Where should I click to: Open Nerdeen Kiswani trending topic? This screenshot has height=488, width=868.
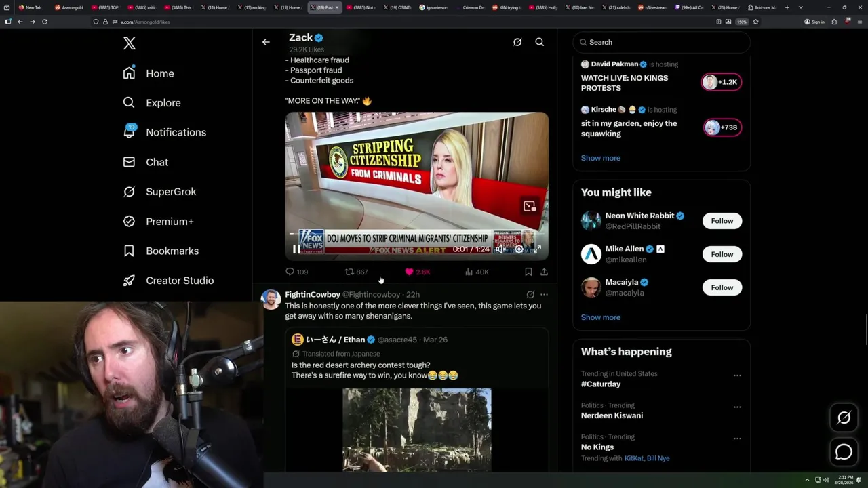coord(612,415)
